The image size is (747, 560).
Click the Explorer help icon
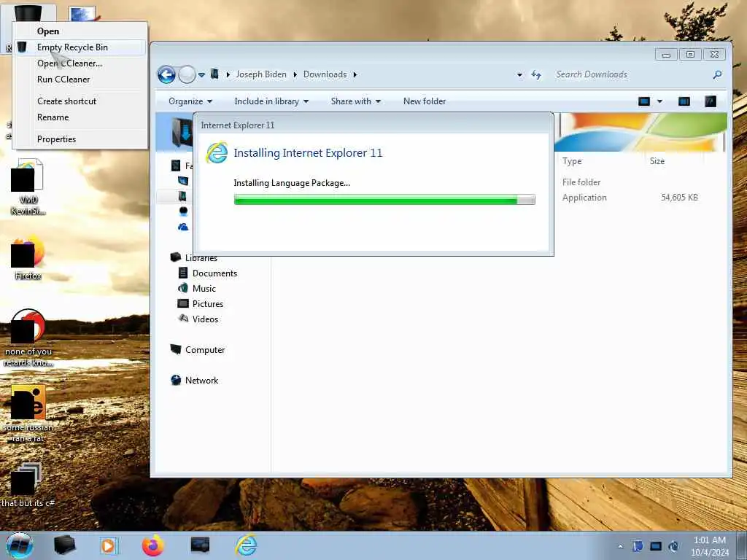711,101
